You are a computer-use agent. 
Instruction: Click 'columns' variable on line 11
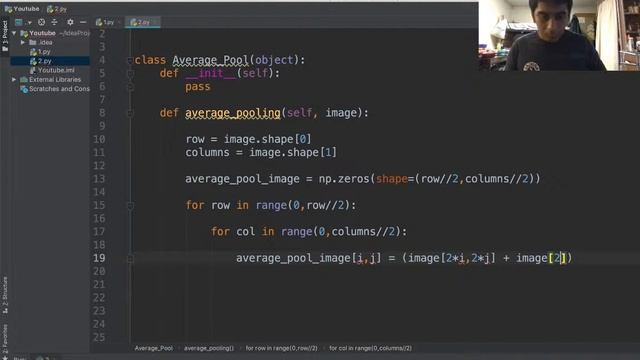pyautogui.click(x=207, y=153)
